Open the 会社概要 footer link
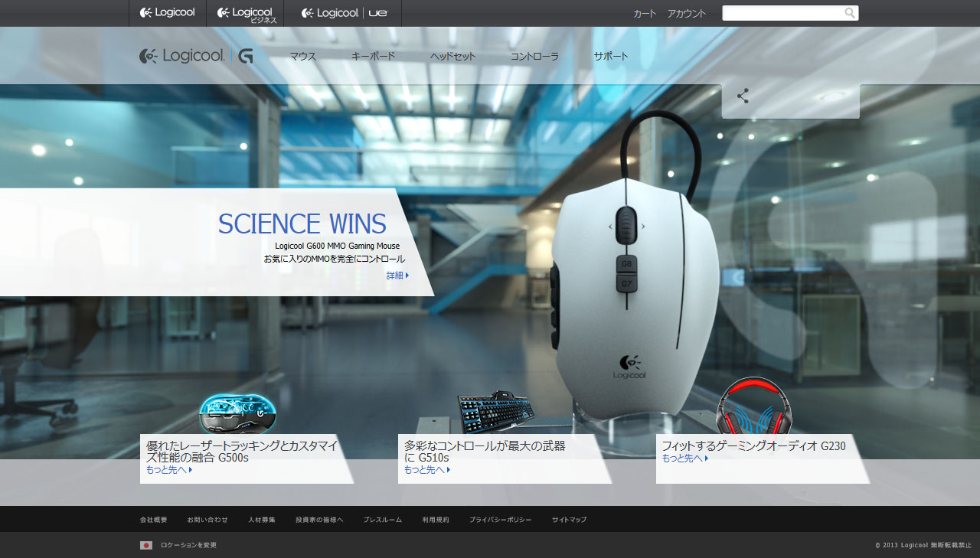980x558 pixels. (x=153, y=520)
